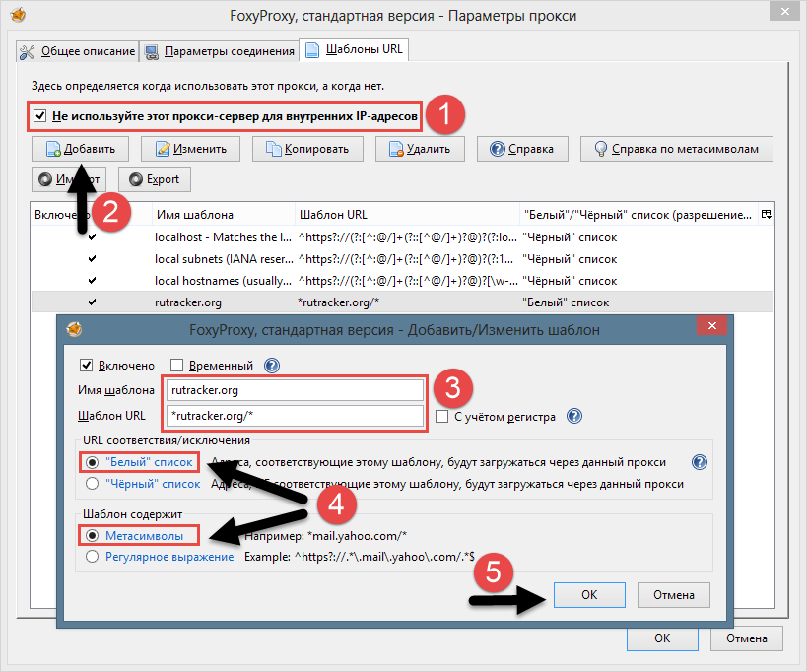Enable С учётом регистра case-sensitive checkbox
The height and width of the screenshot is (672, 807).
442,417
